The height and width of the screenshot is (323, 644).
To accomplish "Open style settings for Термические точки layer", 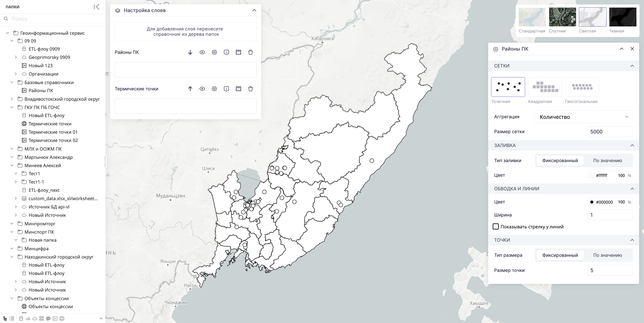I will (x=214, y=89).
